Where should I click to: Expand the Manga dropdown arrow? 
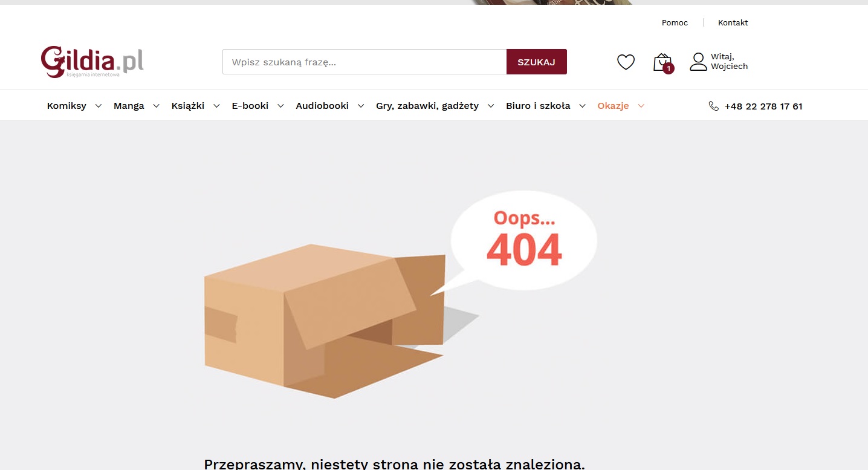[156, 106]
